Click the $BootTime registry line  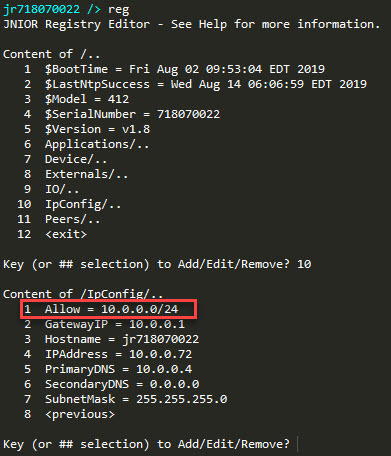coord(174,69)
